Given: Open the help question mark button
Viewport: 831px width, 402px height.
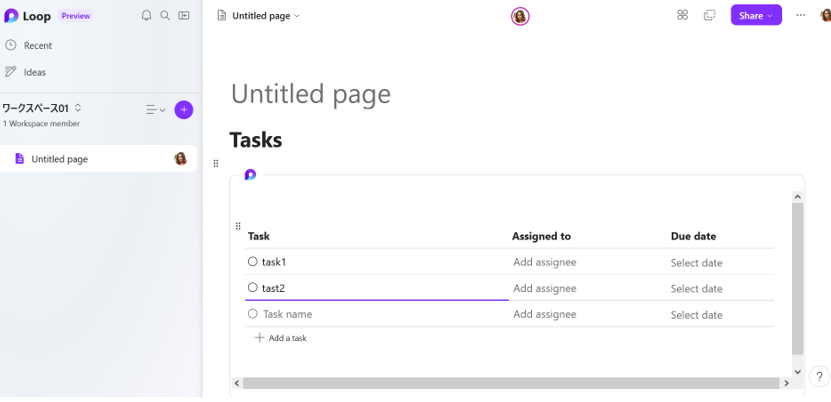Looking at the screenshot, I should (819, 377).
